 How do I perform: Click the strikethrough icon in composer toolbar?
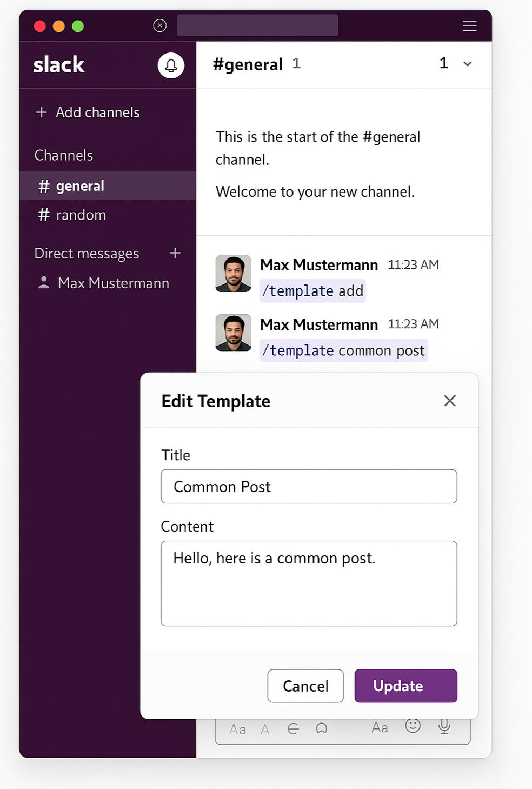pyautogui.click(x=293, y=729)
